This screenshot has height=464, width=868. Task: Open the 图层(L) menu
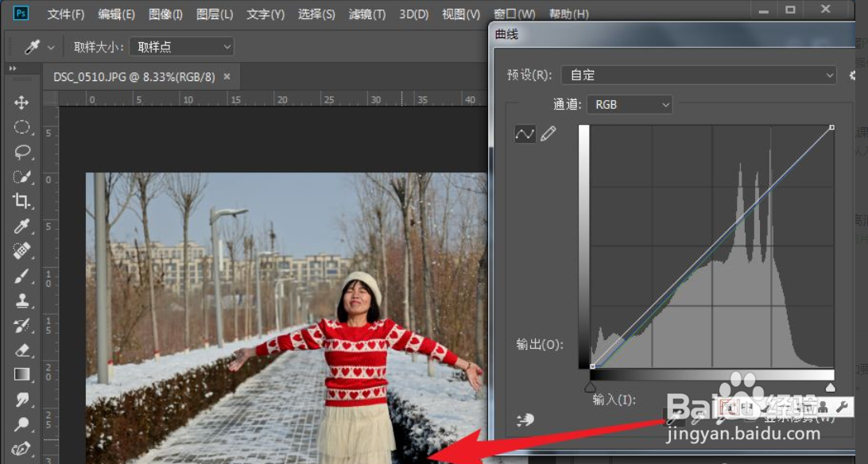pyautogui.click(x=215, y=14)
